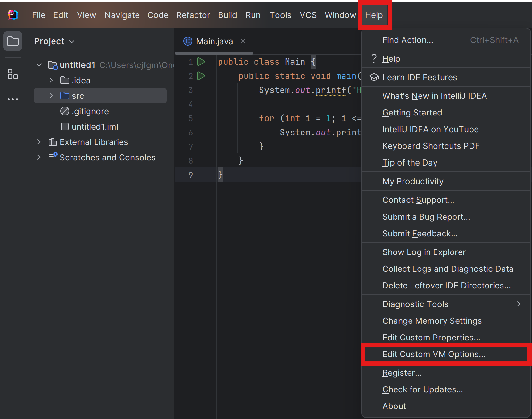Open the Build menu
Viewport: 532px width, 419px height.
228,15
